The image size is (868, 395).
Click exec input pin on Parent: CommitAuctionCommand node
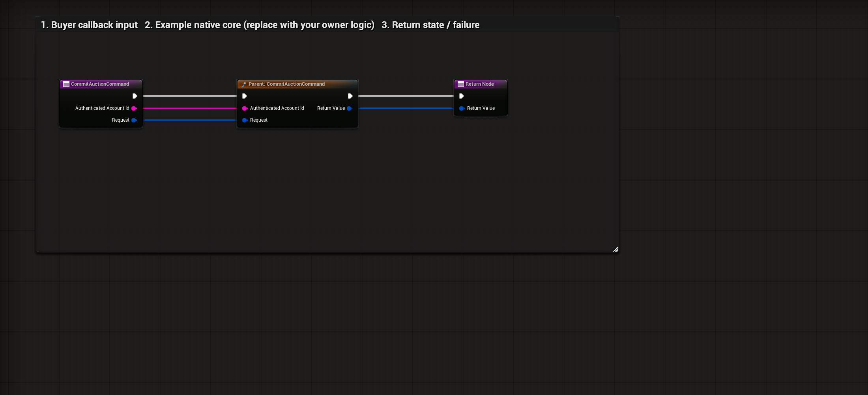(244, 96)
